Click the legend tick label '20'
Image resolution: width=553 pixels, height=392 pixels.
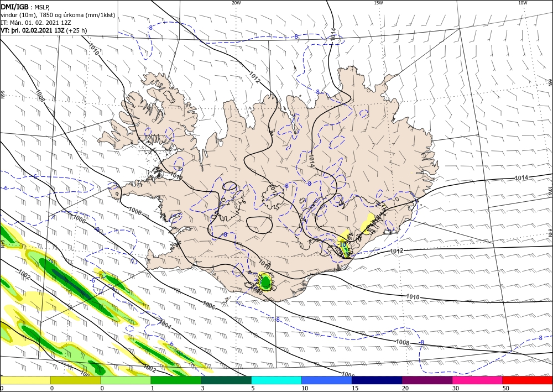405,388
